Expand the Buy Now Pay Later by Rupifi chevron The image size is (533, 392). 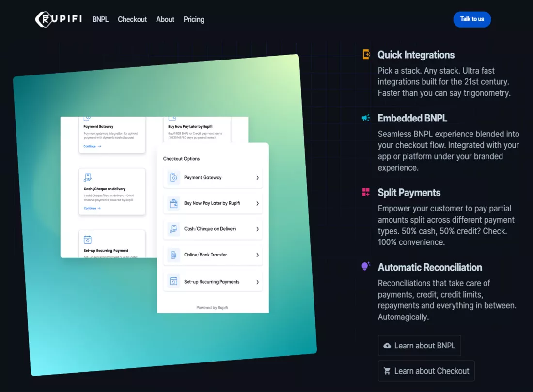point(257,203)
